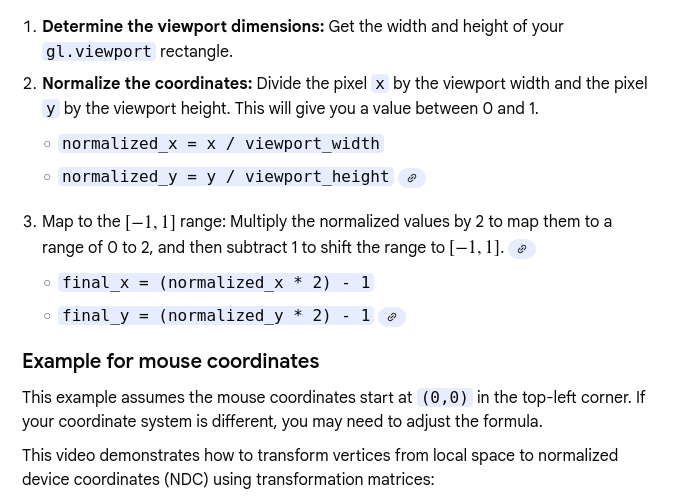Viewport: 680px width, 499px height.
Task: Click the final_y formula code line
Action: [x=216, y=316]
